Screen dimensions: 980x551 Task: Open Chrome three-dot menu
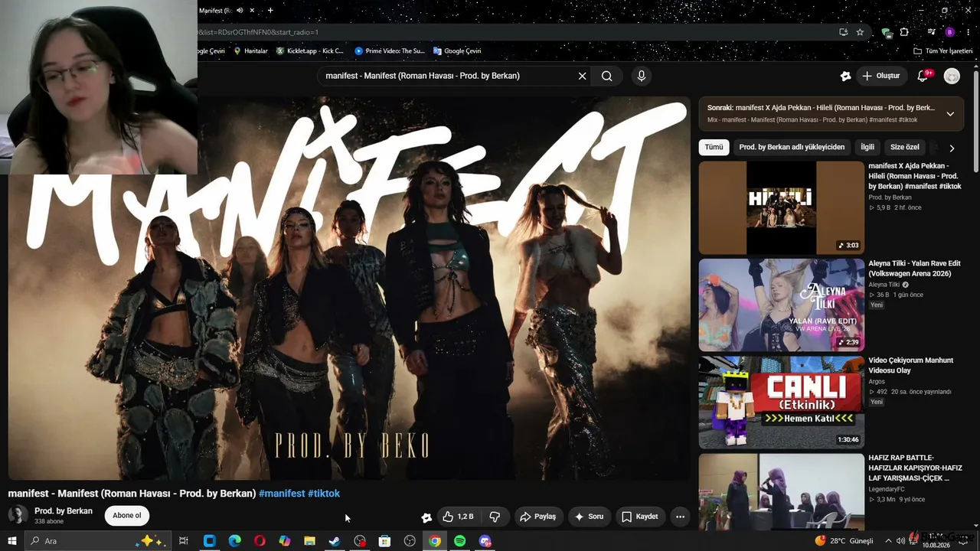[969, 32]
